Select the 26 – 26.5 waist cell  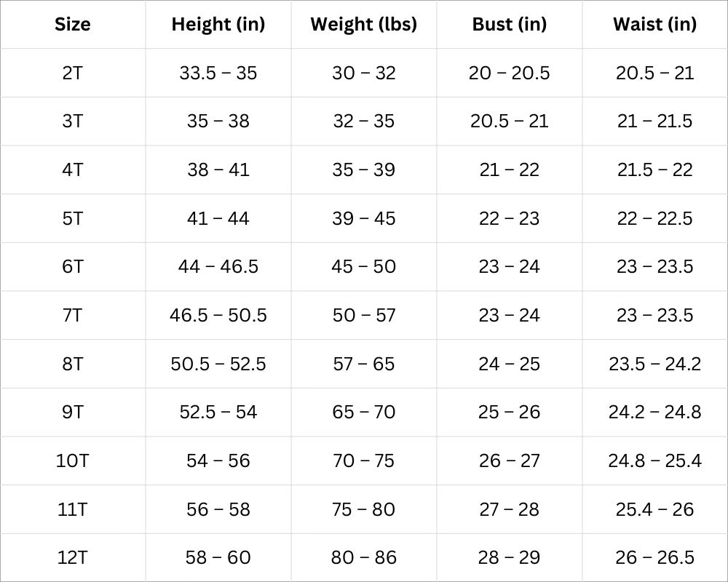tap(654, 557)
